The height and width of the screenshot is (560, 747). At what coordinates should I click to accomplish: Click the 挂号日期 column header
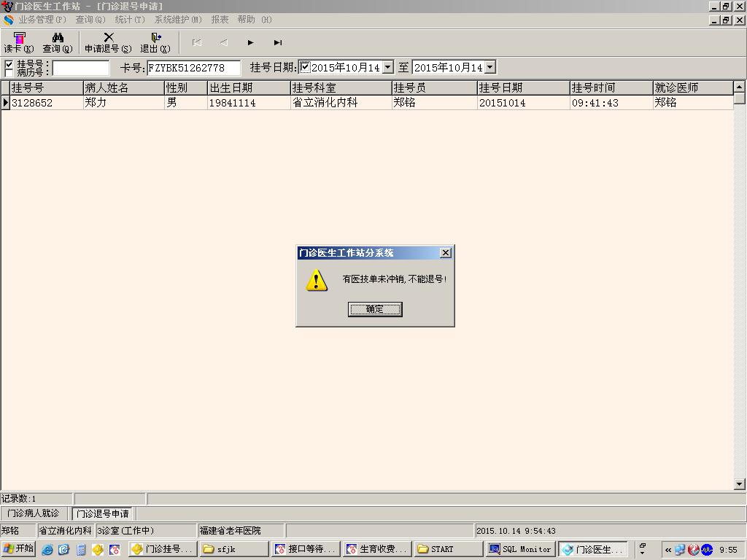[x=523, y=87]
